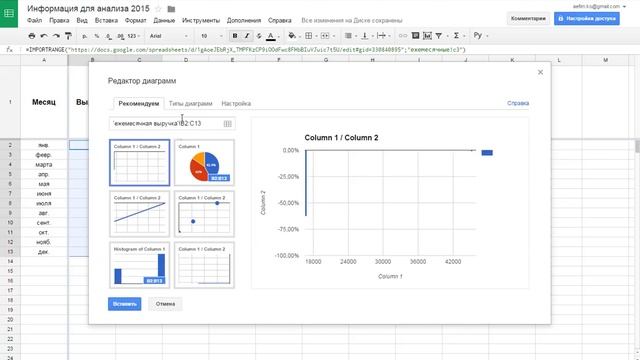This screenshot has height=360, width=640.
Task: Click the Insert chart icon in toolbar
Action: (x=427, y=36)
